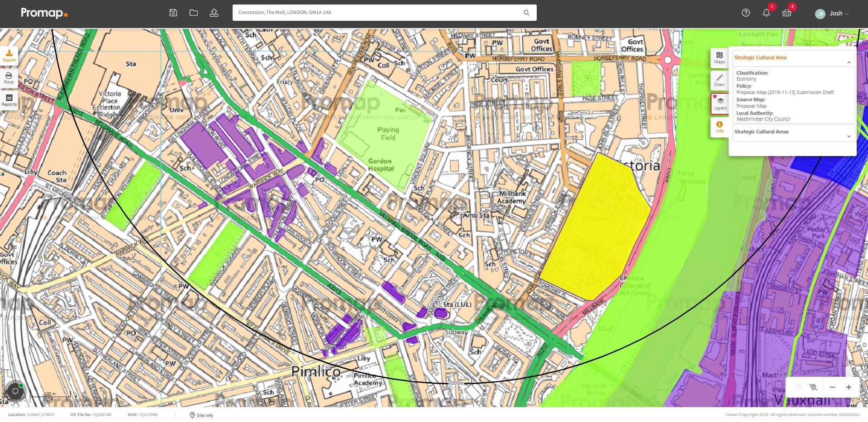Image resolution: width=868 pixels, height=422 pixels.
Task: Open the chat support bubble
Action: [x=15, y=391]
